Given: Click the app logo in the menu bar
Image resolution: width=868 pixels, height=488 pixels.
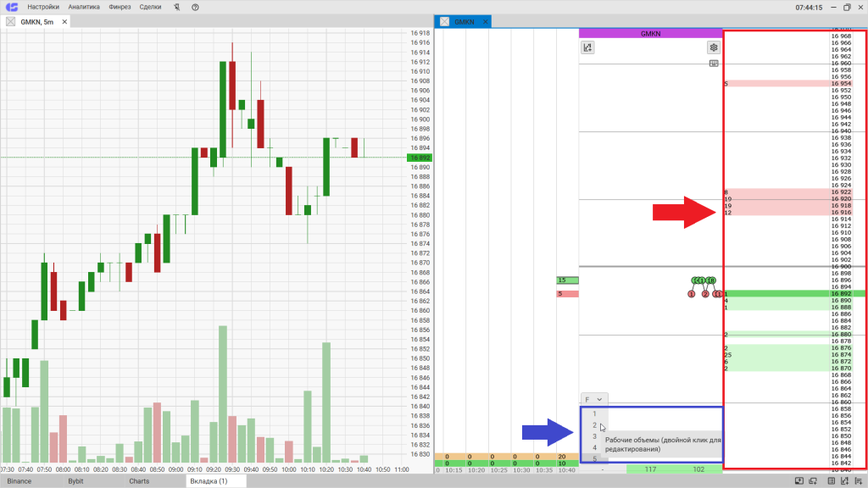Looking at the screenshot, I should (x=12, y=7).
